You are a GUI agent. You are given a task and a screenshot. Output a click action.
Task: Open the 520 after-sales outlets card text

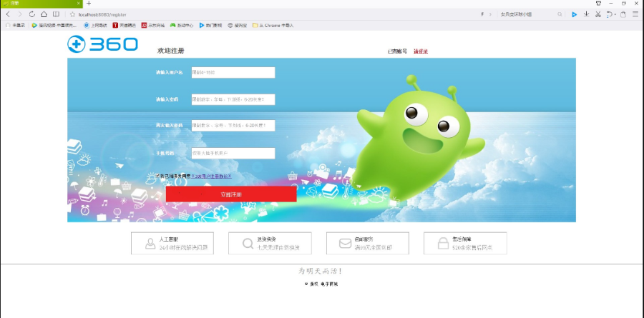(x=472, y=248)
